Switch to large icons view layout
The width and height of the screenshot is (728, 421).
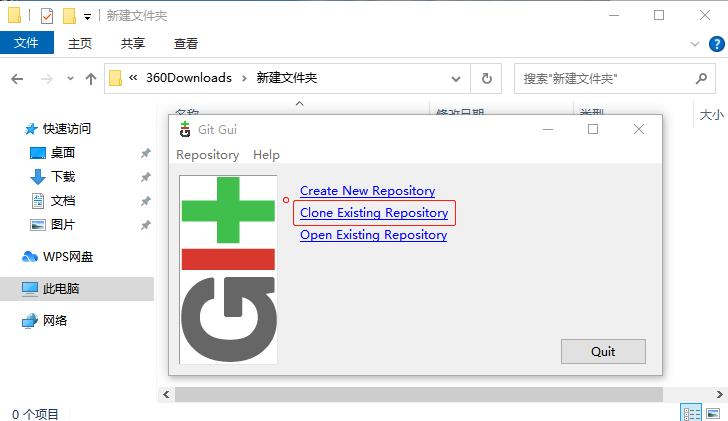713,413
